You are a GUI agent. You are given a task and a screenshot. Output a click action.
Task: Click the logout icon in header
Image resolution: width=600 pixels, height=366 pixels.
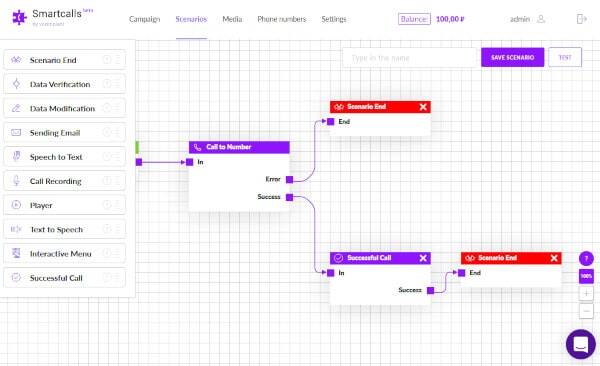[x=582, y=19]
